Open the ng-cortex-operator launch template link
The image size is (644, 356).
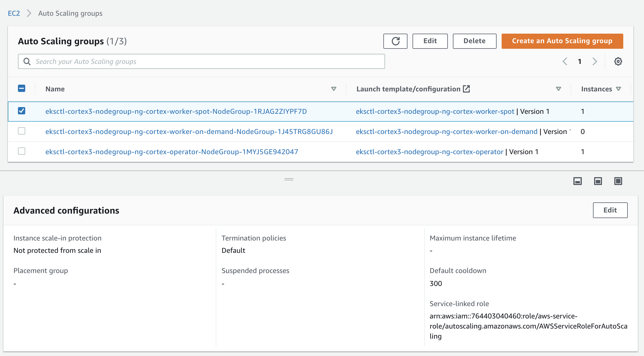coord(430,152)
